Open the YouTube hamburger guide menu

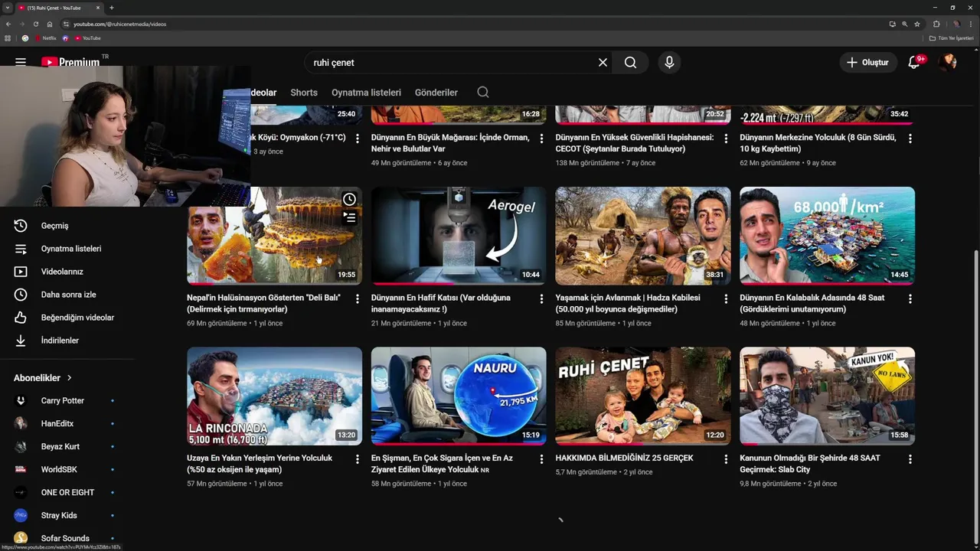21,62
